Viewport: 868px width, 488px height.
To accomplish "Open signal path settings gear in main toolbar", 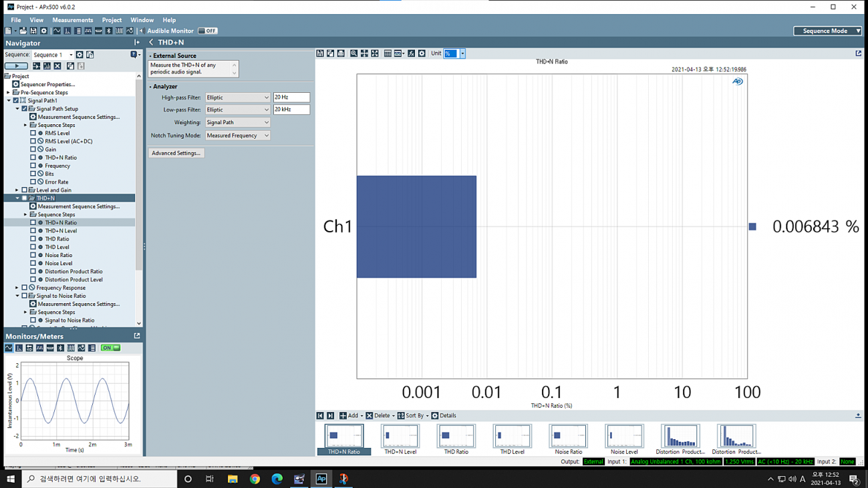I will 43,31.
